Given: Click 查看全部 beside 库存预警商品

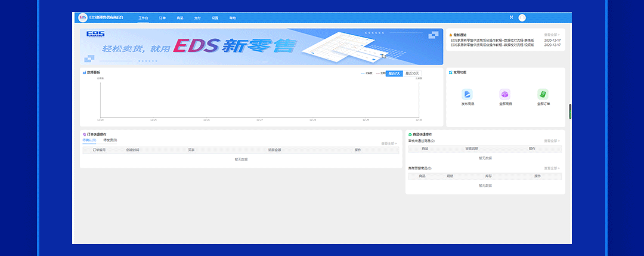Looking at the screenshot, I should click(552, 168).
